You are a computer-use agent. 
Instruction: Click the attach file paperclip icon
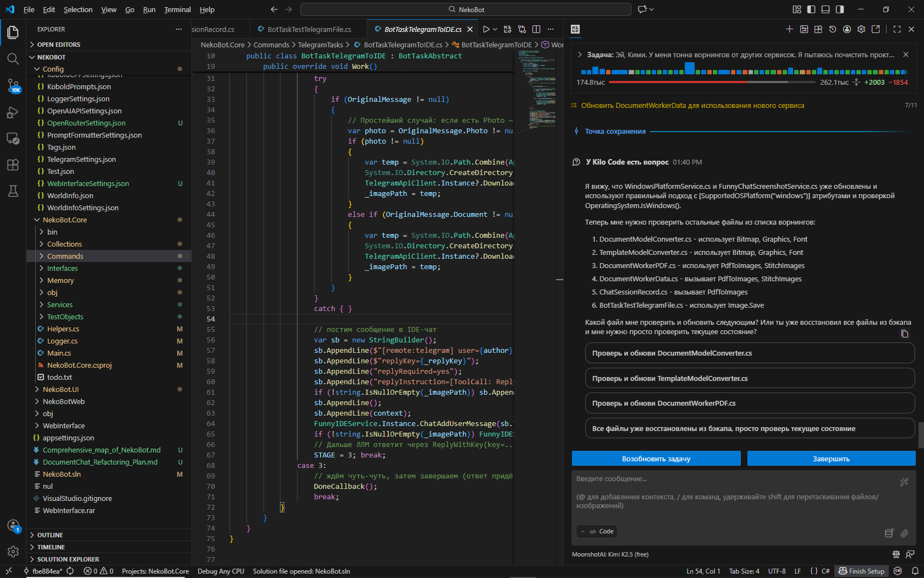904,533
